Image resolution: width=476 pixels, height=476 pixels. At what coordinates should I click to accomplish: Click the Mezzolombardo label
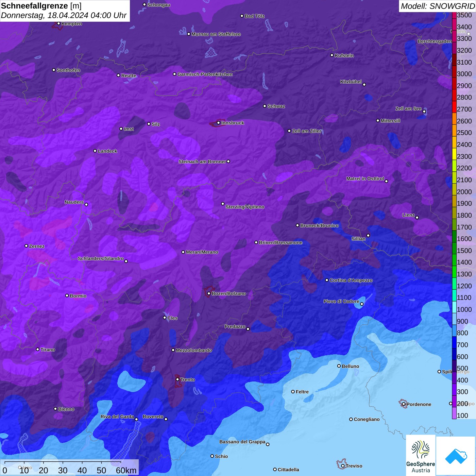(194, 350)
